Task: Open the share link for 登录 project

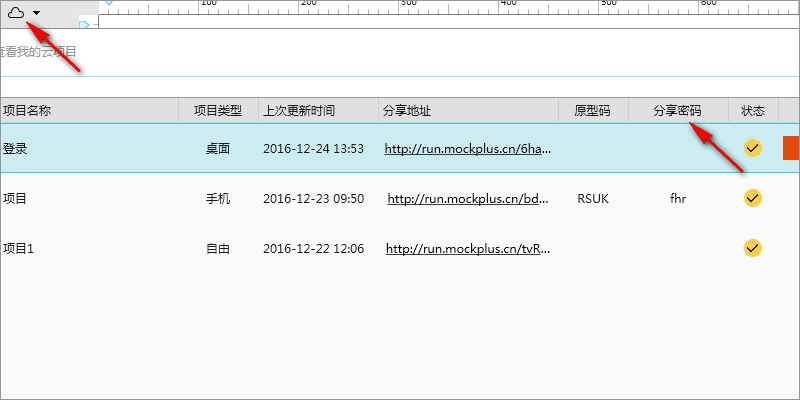Action: tap(467, 148)
